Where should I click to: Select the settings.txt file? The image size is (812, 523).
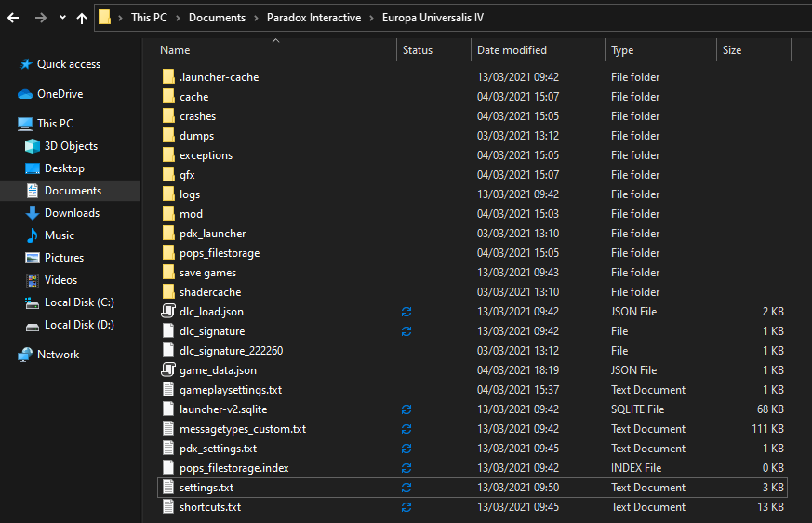tap(206, 488)
